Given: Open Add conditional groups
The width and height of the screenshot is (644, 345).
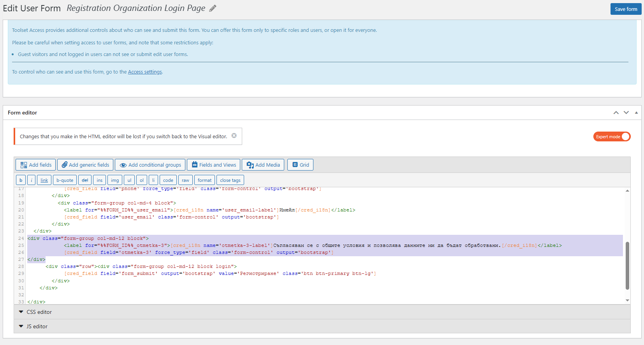Looking at the screenshot, I should coord(150,165).
